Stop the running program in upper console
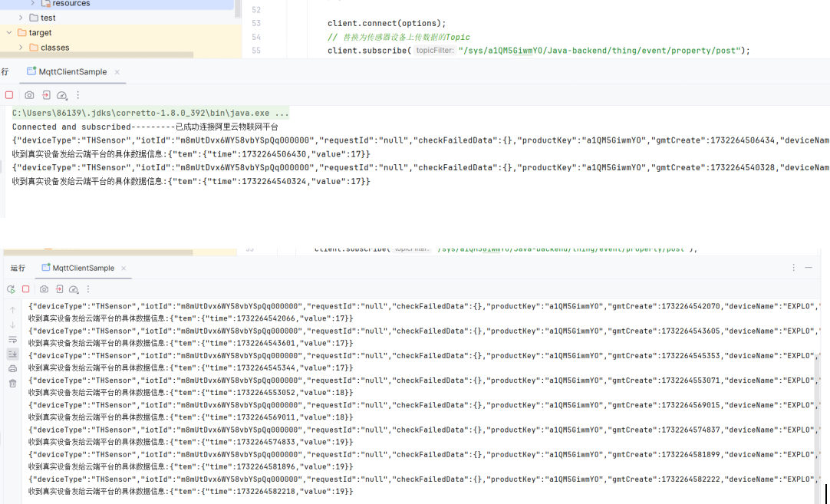 [9, 95]
